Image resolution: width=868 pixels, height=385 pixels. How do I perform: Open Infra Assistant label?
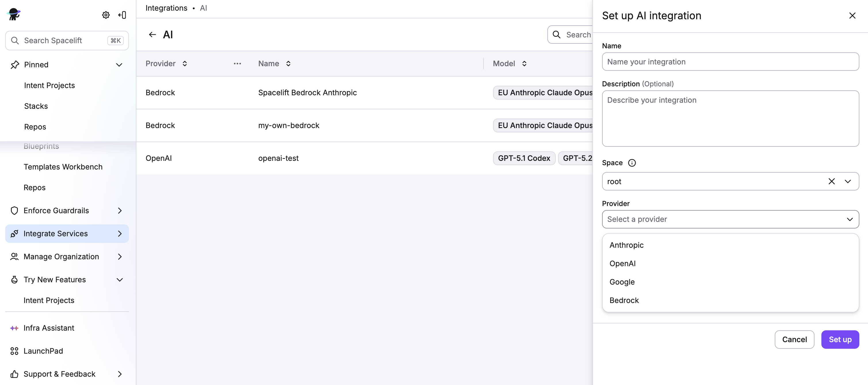(x=49, y=328)
